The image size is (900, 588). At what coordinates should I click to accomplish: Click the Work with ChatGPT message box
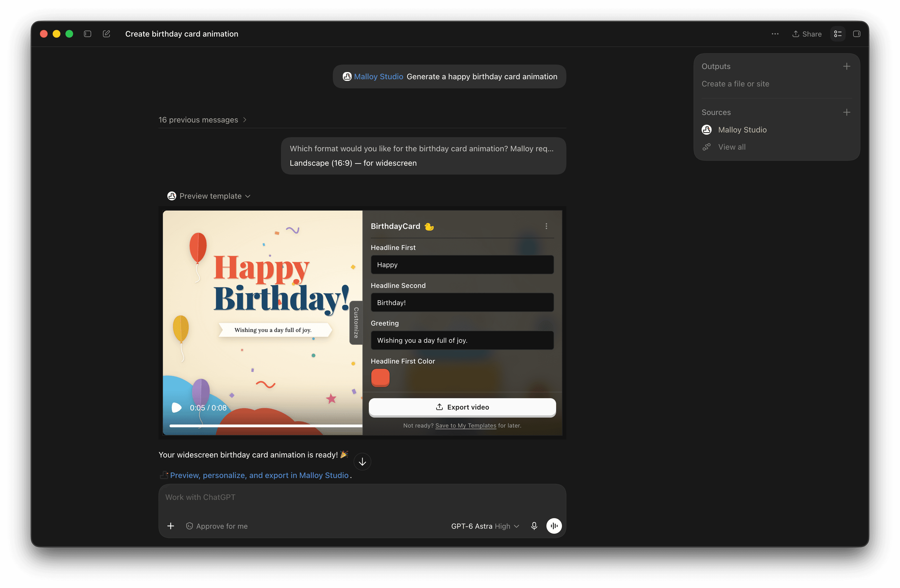coord(362,497)
